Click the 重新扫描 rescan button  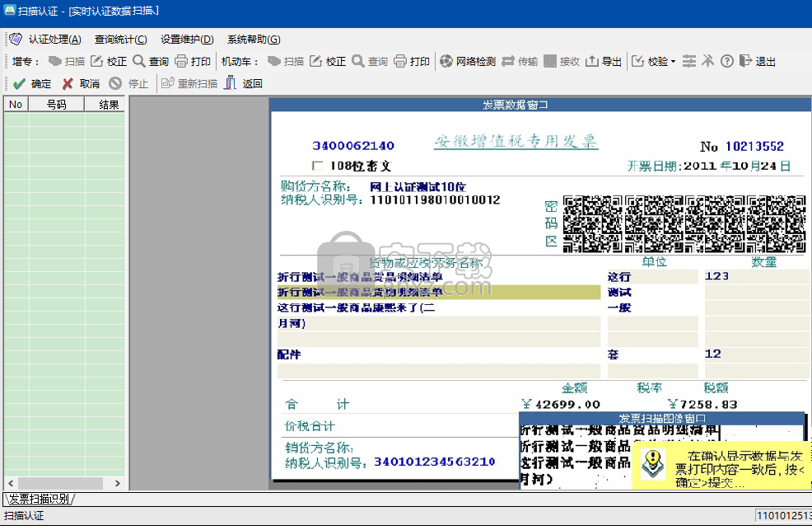pyautogui.click(x=189, y=83)
